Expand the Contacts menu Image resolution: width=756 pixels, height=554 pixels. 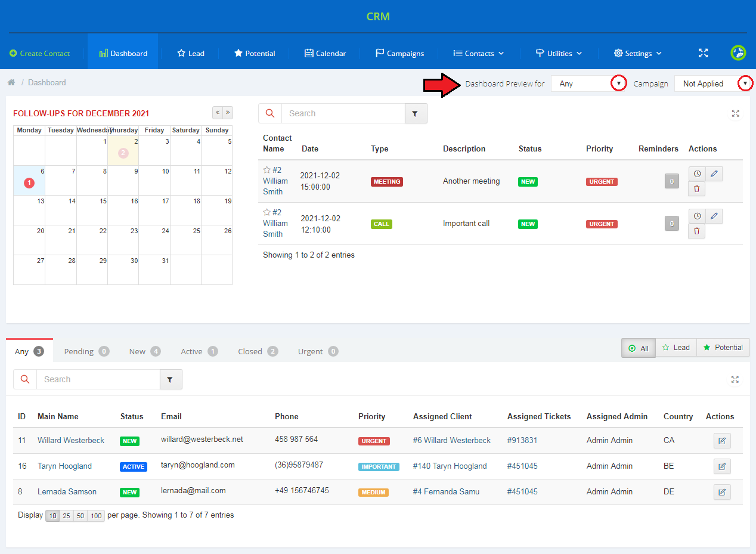point(479,53)
